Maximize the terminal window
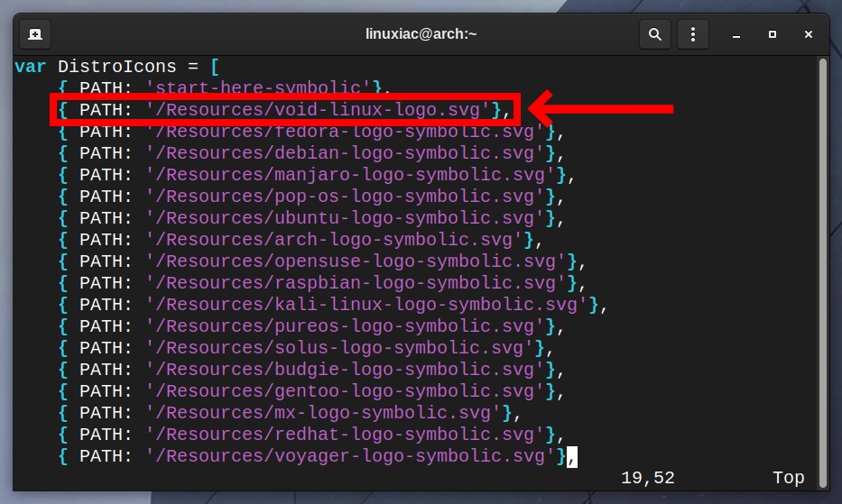842x504 pixels. click(x=773, y=34)
